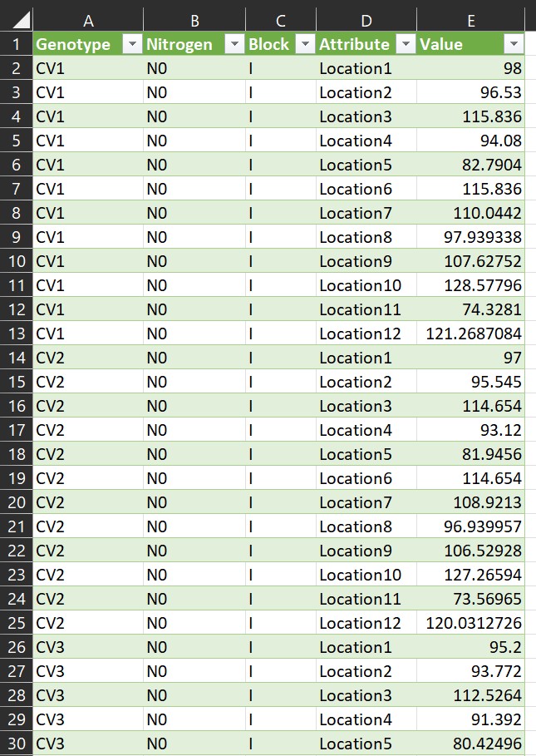Image resolution: width=536 pixels, height=756 pixels.
Task: Expand the Block column filter arrow
Action: (304, 45)
